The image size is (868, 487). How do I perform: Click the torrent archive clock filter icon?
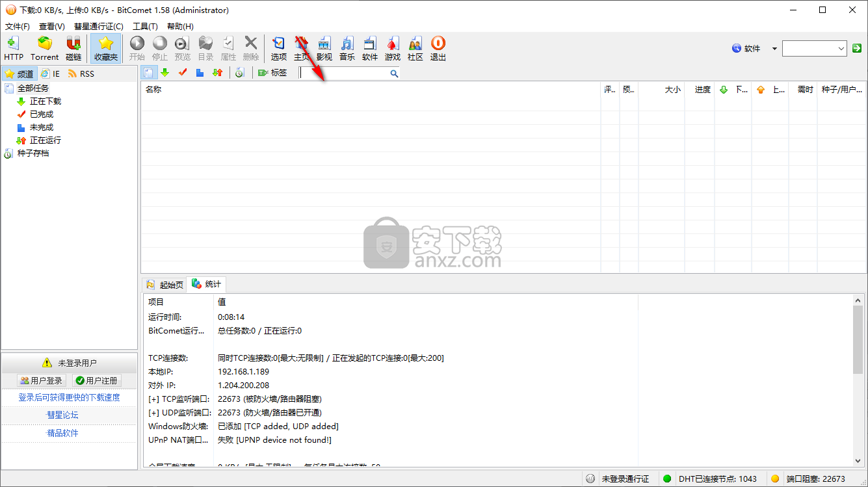click(240, 73)
